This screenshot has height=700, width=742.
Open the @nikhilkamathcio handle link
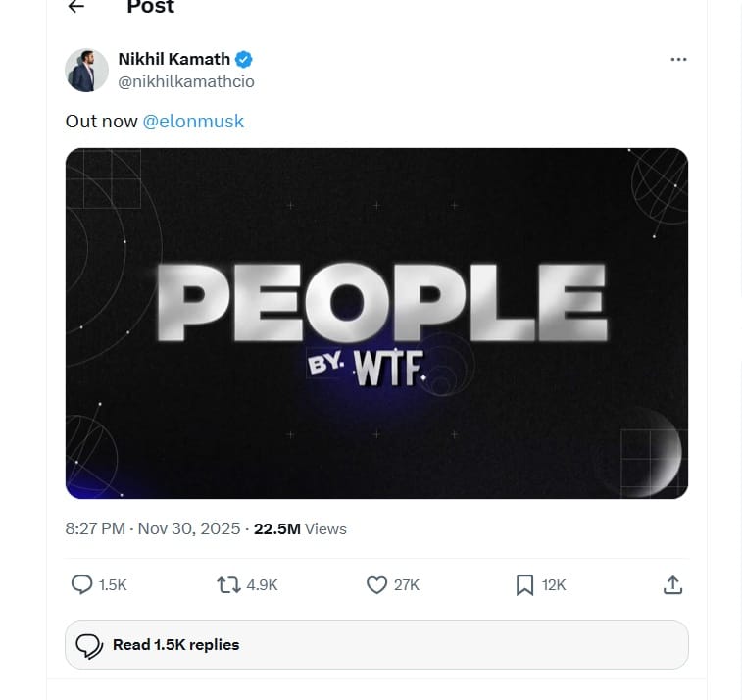pyautogui.click(x=186, y=81)
